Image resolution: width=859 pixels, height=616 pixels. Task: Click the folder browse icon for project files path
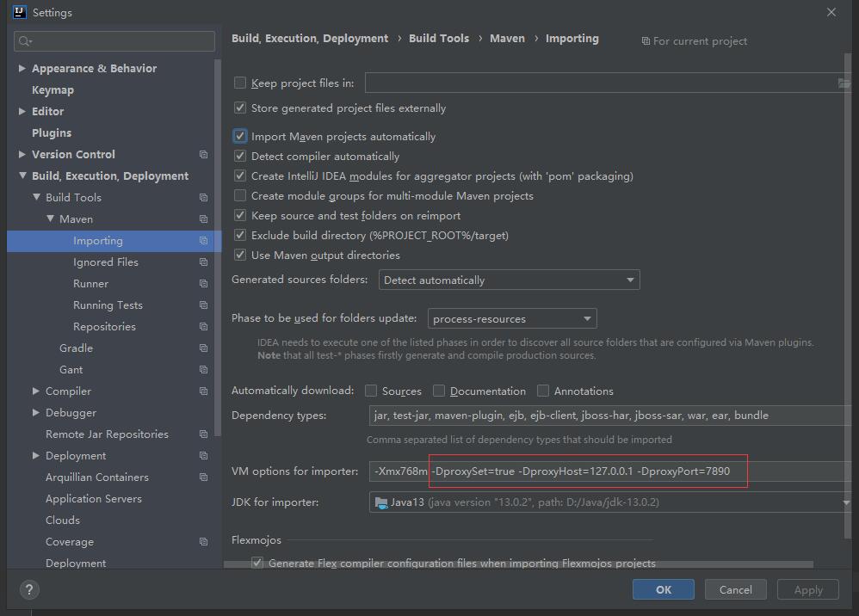coord(844,83)
